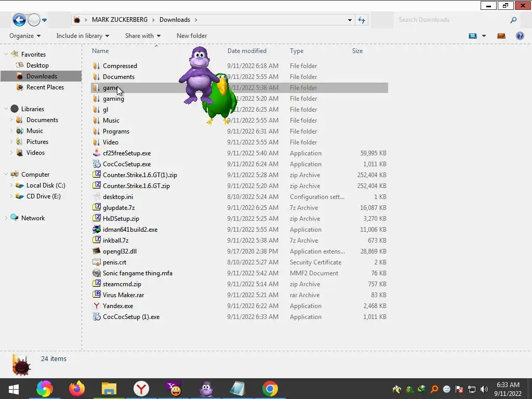Select the Sonic fangame thing.mfa icon
Screen dimensions: 532x399
(x=96, y=273)
